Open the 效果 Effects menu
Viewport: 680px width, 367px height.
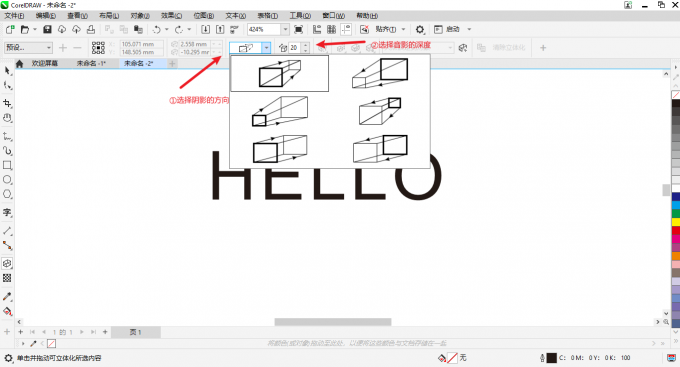171,16
